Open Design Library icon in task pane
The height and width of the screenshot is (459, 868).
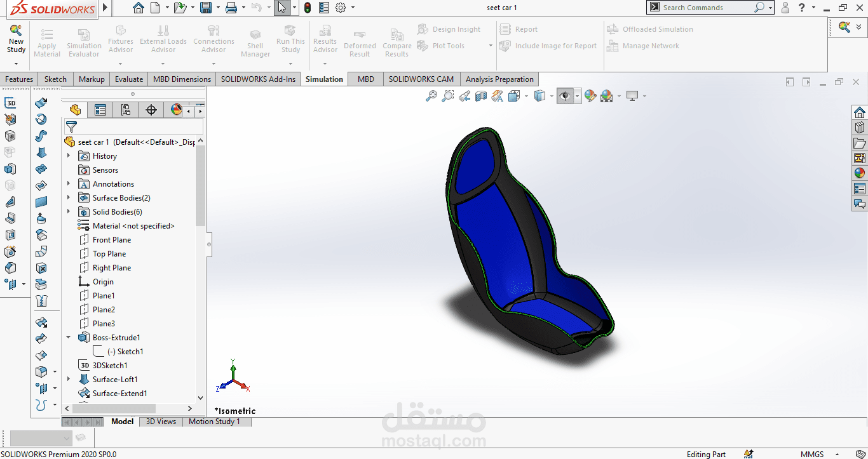point(860,128)
